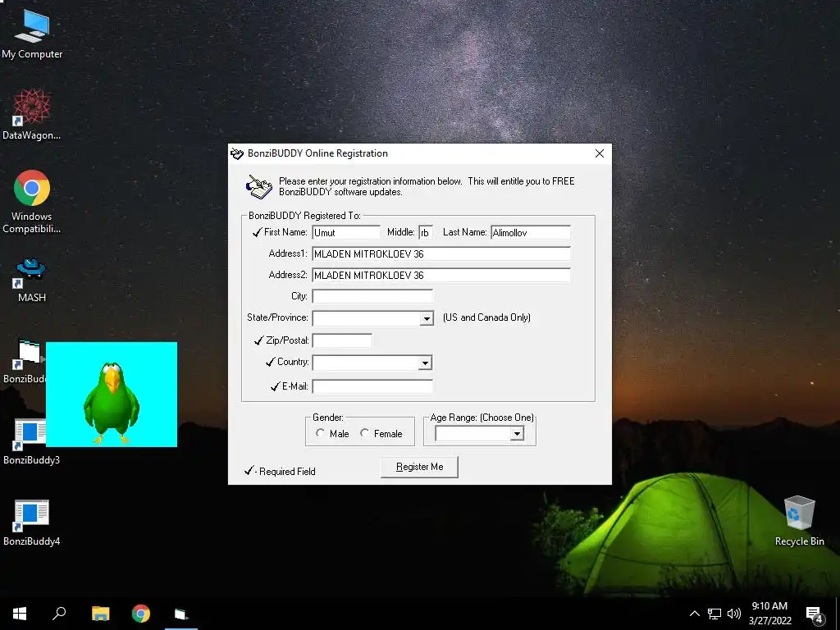The height and width of the screenshot is (630, 840).
Task: Select the BonziBuddy4 desktop shortcut
Action: (31, 523)
